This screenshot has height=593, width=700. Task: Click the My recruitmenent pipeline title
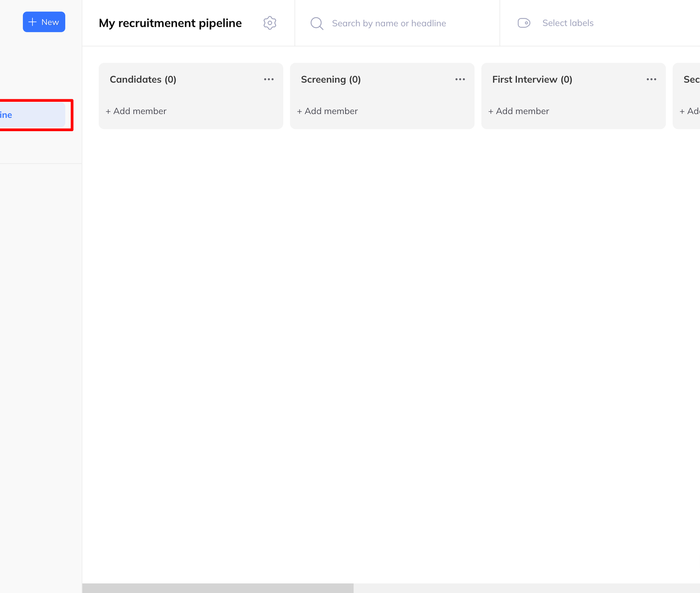[170, 23]
